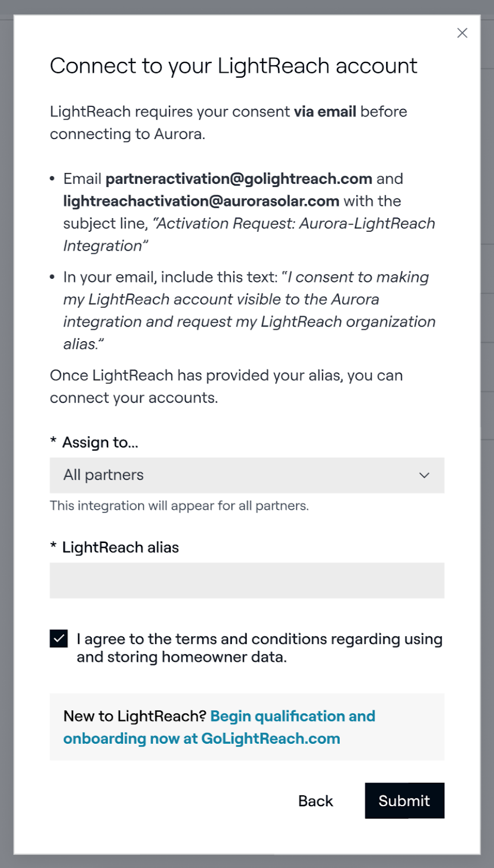
Task: Click the chevron arrow in Assign to field
Action: 424,475
